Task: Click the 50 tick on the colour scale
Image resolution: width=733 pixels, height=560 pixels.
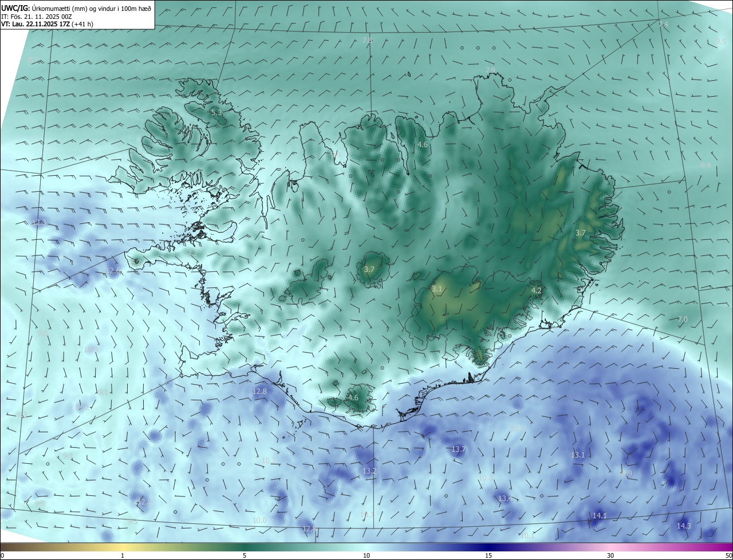Action: pos(729,555)
